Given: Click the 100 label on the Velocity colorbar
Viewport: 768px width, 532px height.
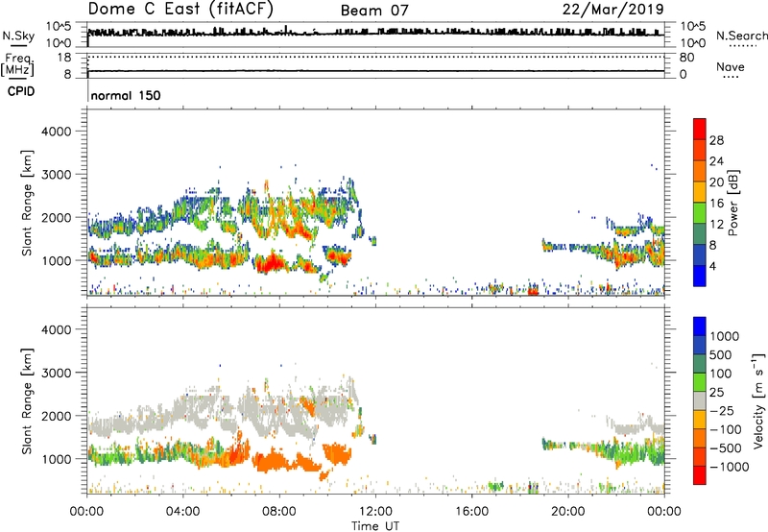Looking at the screenshot, I should (x=721, y=374).
